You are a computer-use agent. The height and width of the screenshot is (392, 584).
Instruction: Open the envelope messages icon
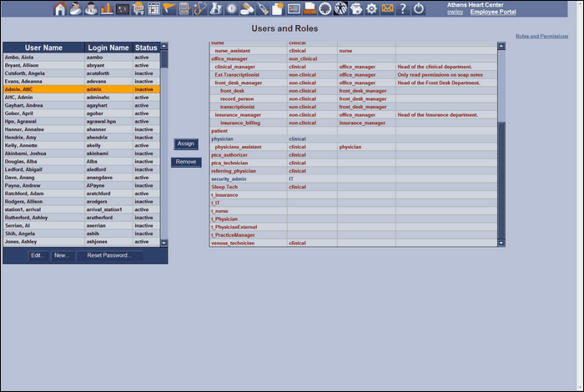click(x=387, y=8)
